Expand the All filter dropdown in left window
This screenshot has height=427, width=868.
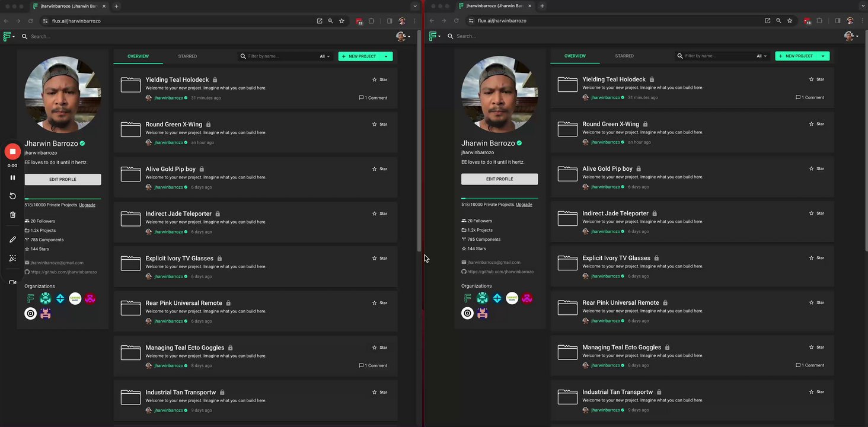325,56
